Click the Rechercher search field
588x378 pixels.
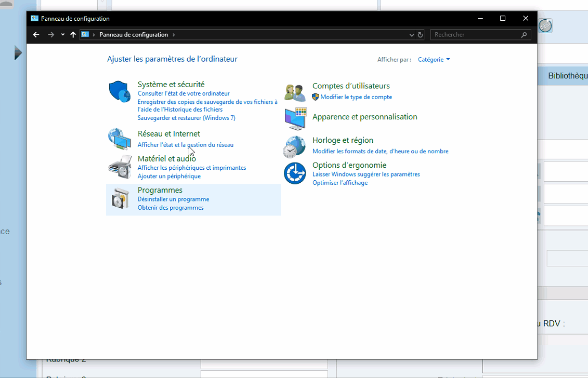click(x=480, y=35)
